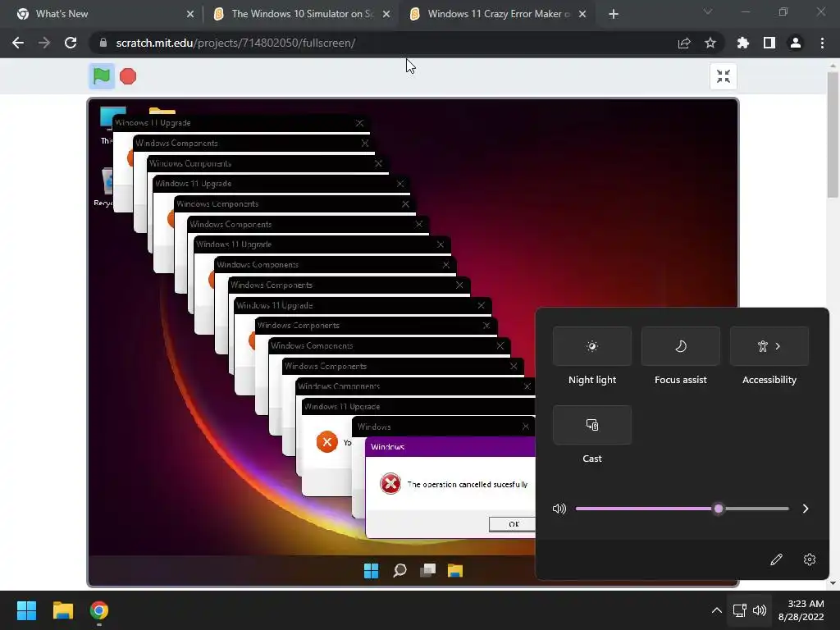The image size is (840, 630).
Task: Mute sound via speaker icon in panel
Action: pos(559,509)
